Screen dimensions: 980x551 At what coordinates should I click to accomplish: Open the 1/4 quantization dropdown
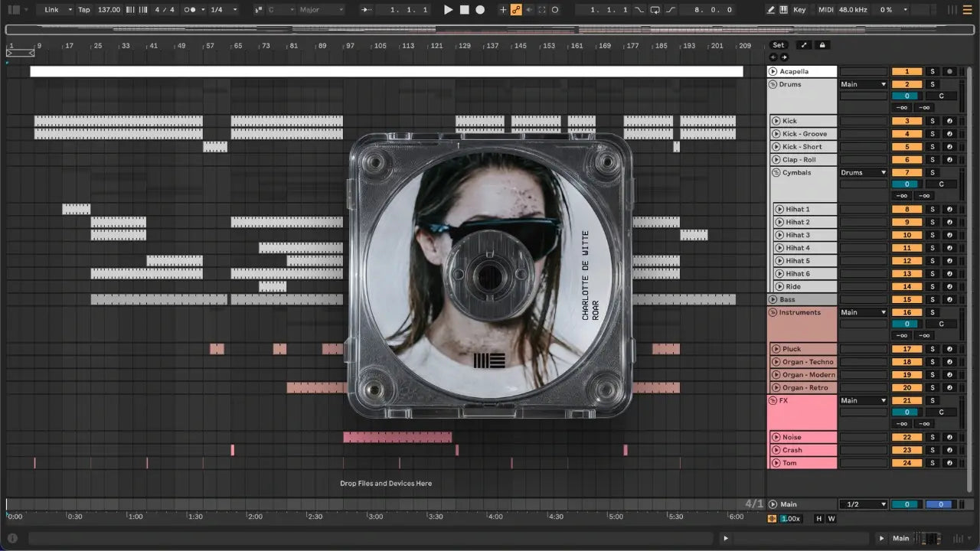224,10
